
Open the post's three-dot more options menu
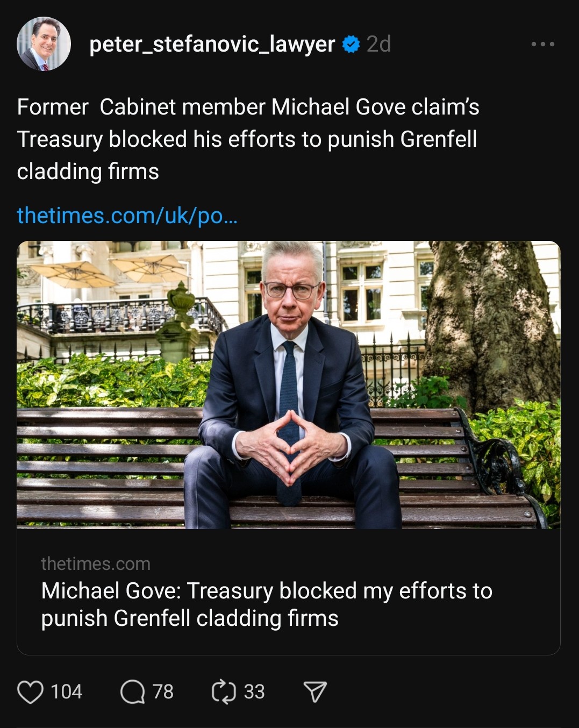[542, 44]
